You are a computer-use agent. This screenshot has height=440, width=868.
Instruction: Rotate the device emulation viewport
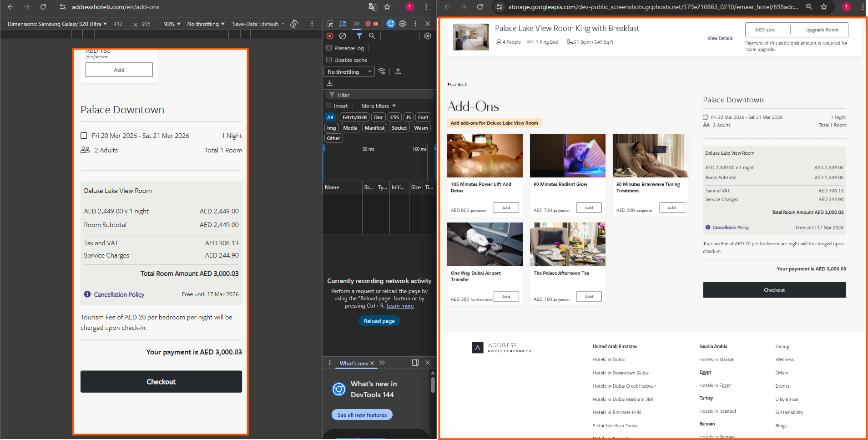(294, 24)
